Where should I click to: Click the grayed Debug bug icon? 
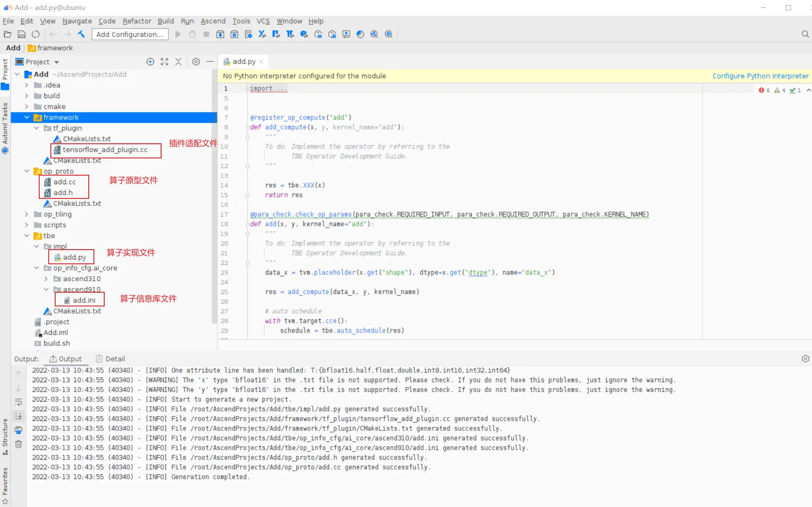[x=192, y=34]
